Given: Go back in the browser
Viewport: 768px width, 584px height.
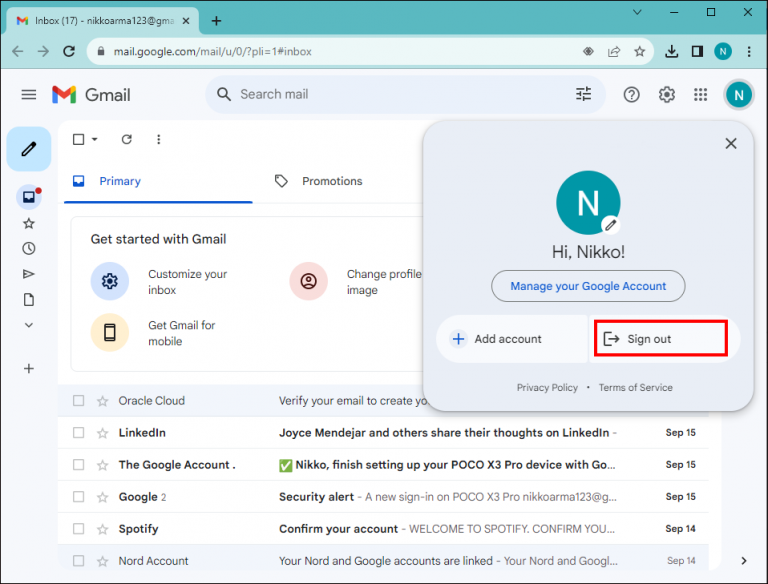Looking at the screenshot, I should 18,51.
